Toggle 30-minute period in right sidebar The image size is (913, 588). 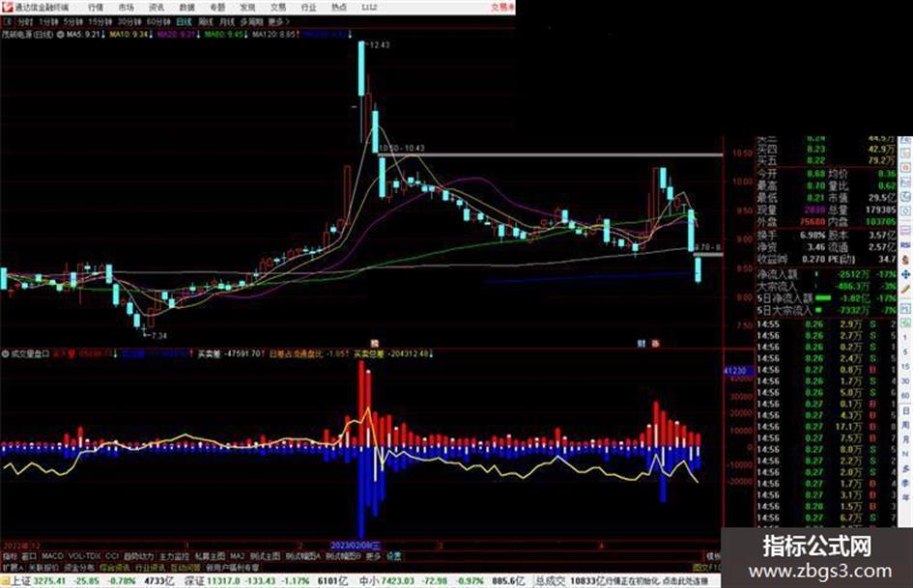point(905,380)
